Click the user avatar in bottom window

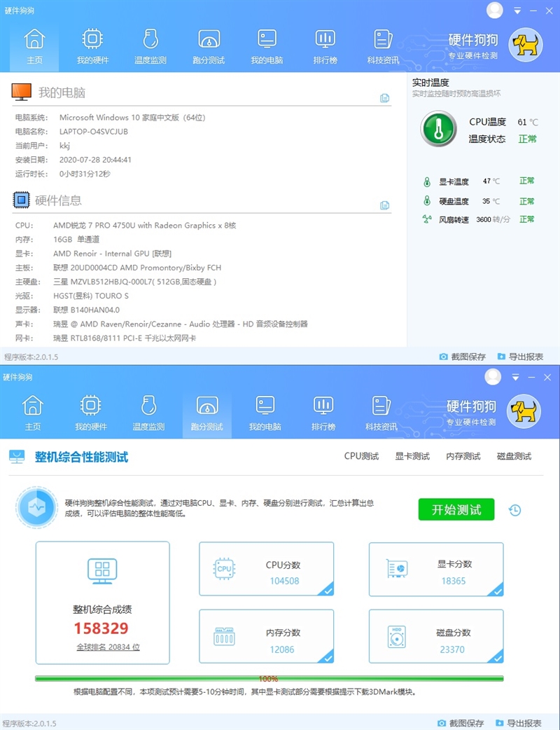(x=493, y=376)
